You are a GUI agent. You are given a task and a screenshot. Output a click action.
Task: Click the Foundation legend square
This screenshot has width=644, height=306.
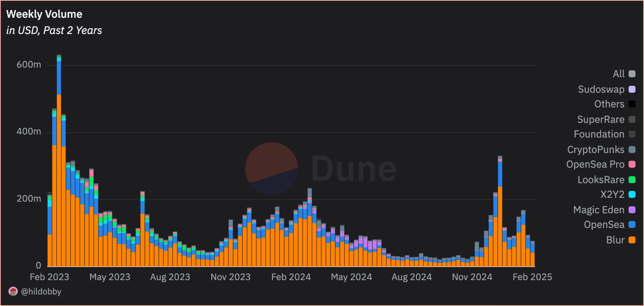[x=632, y=134]
